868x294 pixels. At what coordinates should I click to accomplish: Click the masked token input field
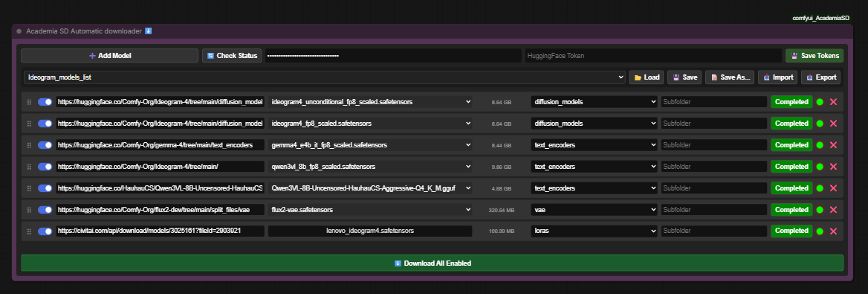point(393,56)
